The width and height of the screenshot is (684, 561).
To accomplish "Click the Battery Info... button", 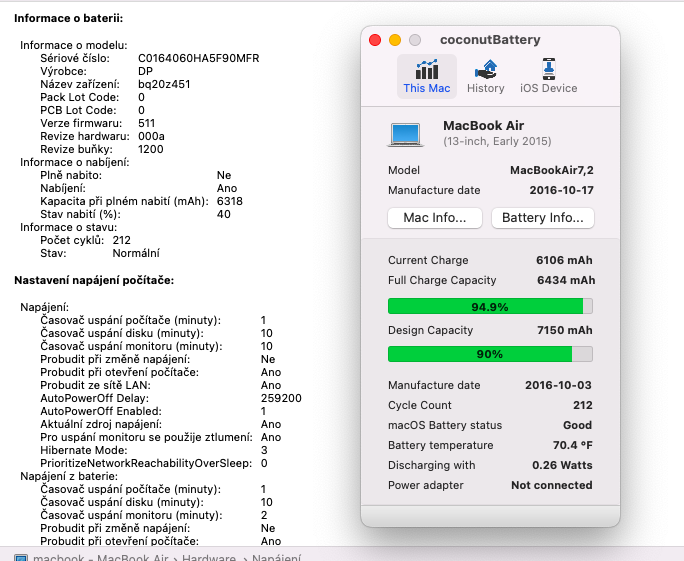I will [543, 218].
